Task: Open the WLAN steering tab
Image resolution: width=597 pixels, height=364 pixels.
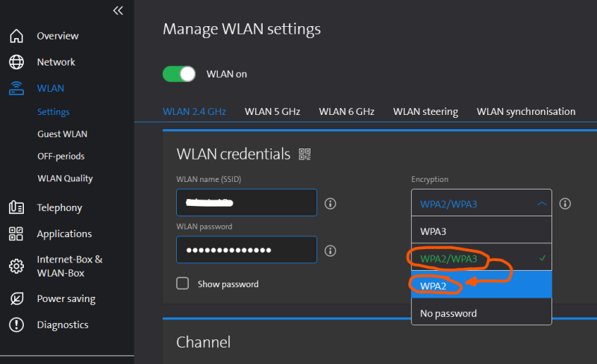Action: point(425,112)
